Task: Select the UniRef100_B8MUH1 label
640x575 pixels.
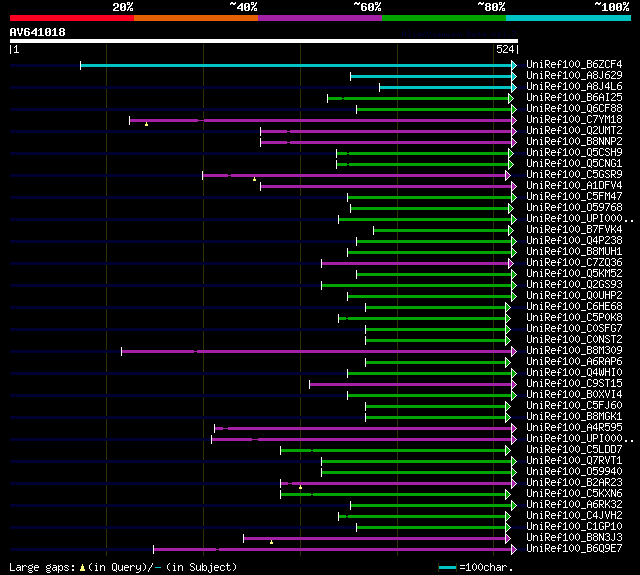Action: [574, 252]
